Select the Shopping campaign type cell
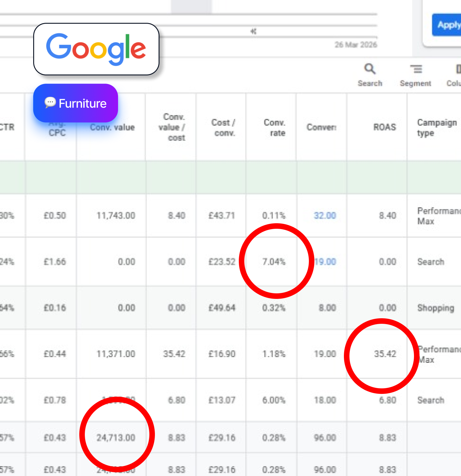The width and height of the screenshot is (461, 476). point(435,308)
